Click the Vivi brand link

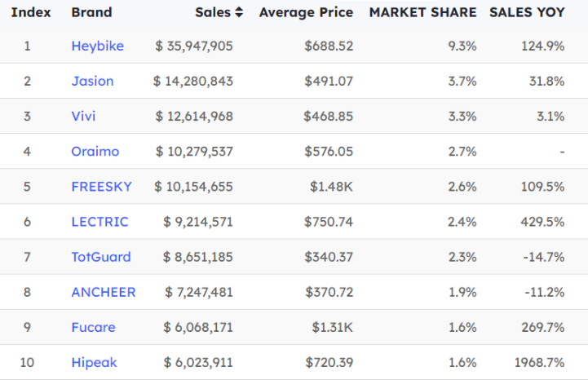pyautogui.click(x=83, y=117)
